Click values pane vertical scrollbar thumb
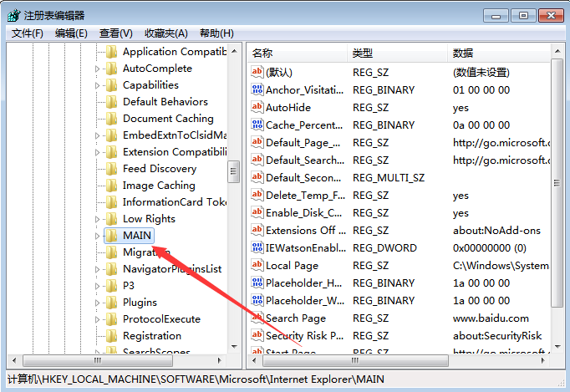570x392 pixels. tap(557, 183)
